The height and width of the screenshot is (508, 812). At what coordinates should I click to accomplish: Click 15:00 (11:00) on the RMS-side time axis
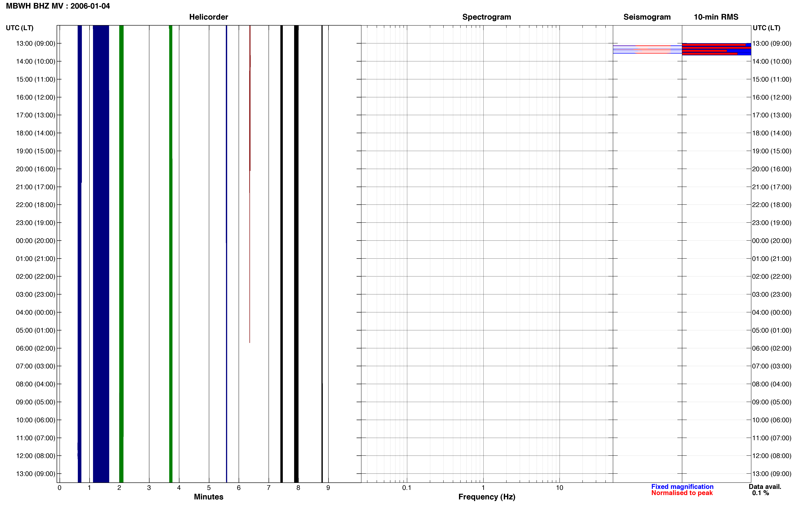tap(772, 79)
